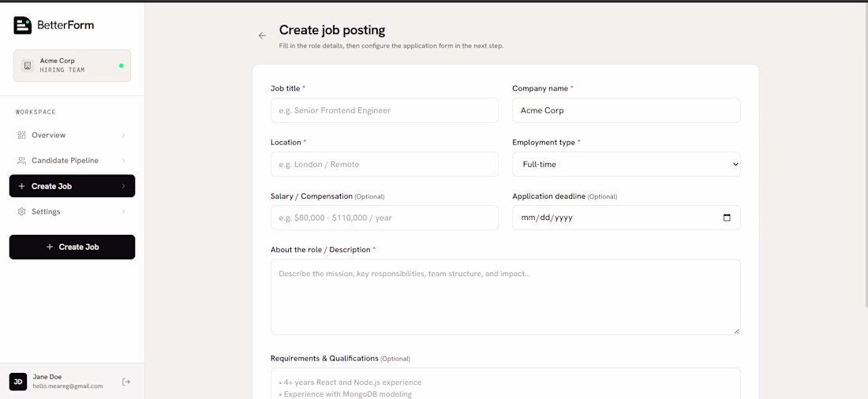
Task: Expand the Candidate Pipeline chevron
Action: click(x=123, y=161)
